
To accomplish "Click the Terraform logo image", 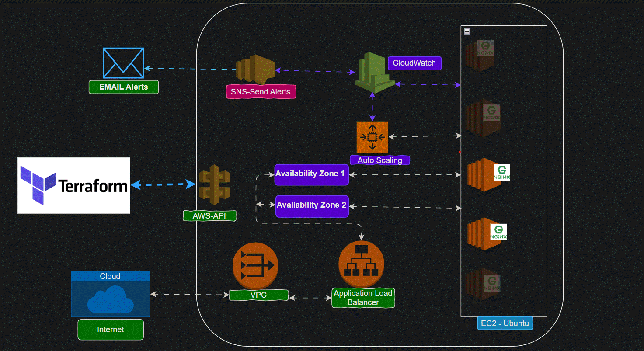I will 74,185.
